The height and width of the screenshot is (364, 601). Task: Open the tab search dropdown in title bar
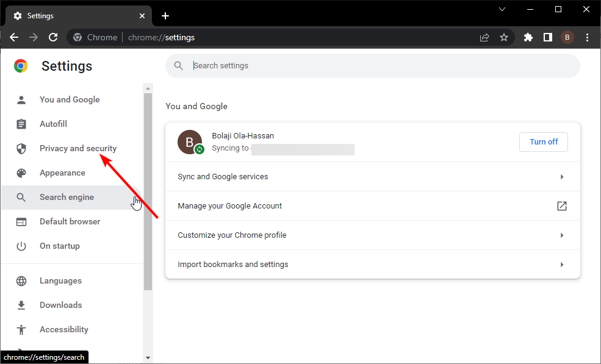point(502,9)
